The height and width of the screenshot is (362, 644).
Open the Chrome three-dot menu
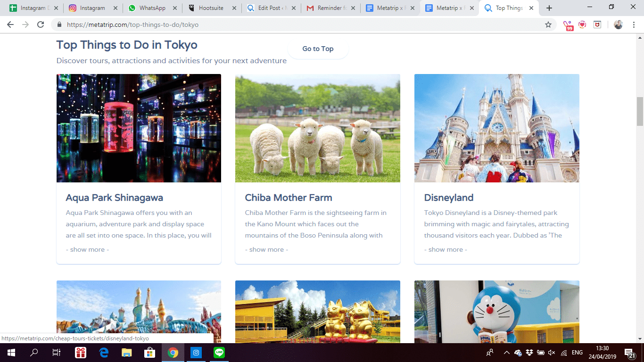(x=633, y=25)
